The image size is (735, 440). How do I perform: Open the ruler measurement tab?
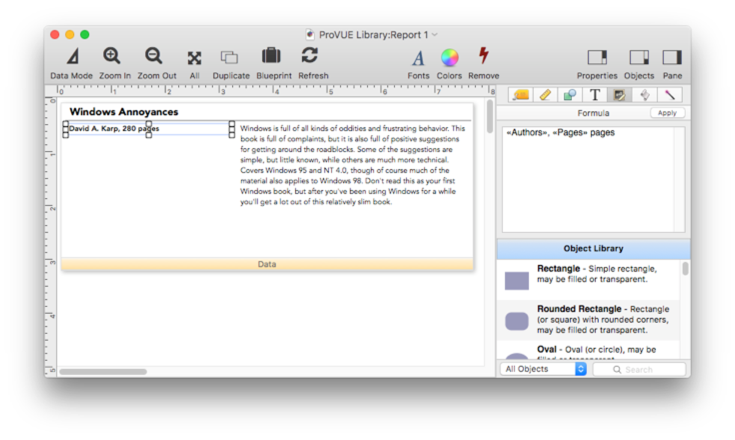click(545, 95)
